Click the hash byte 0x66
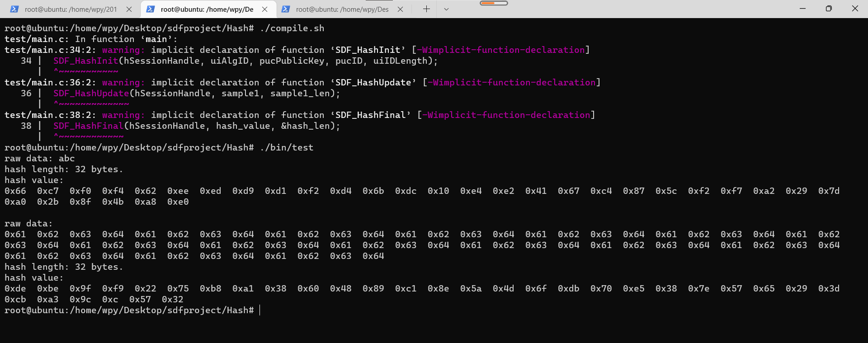Image resolution: width=868 pixels, height=343 pixels. (x=15, y=191)
